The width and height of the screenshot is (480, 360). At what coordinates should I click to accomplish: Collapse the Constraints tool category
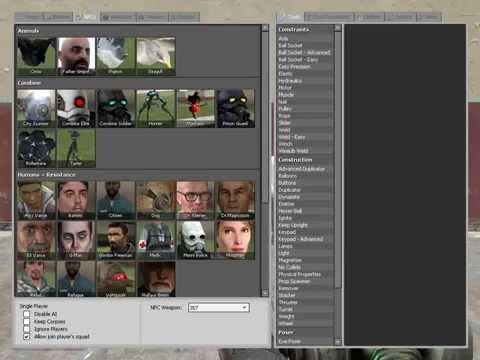(x=305, y=30)
